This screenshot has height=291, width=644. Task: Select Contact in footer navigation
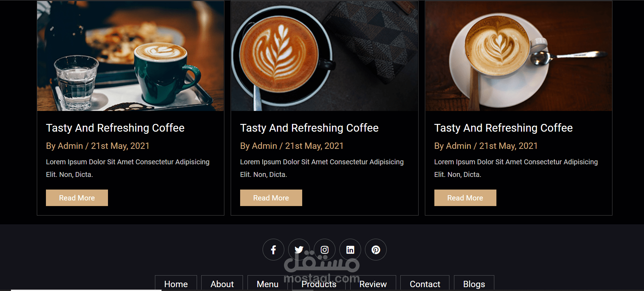click(425, 284)
